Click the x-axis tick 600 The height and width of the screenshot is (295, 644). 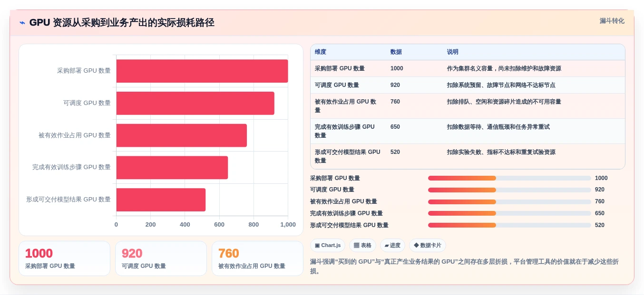pyautogui.click(x=219, y=225)
